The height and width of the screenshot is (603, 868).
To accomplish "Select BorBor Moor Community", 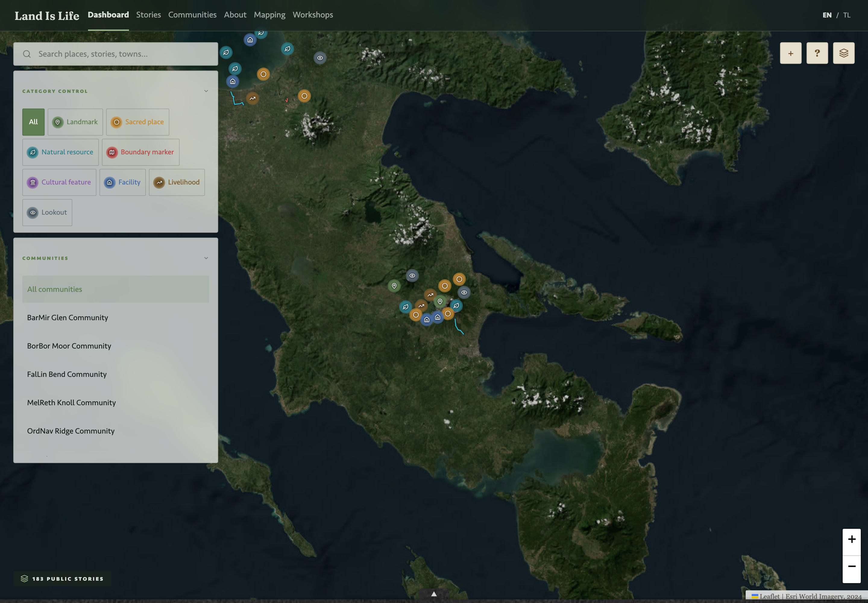I will tap(115, 346).
